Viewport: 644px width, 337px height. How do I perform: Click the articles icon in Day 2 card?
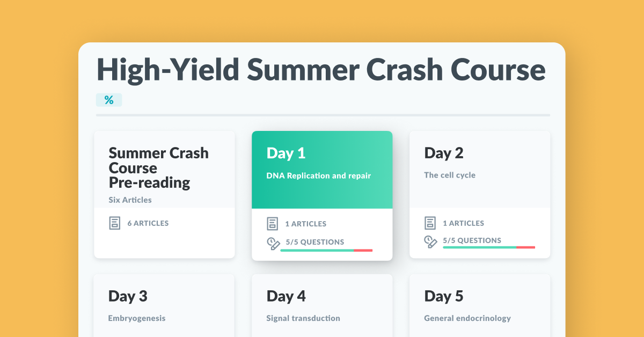pyautogui.click(x=430, y=223)
